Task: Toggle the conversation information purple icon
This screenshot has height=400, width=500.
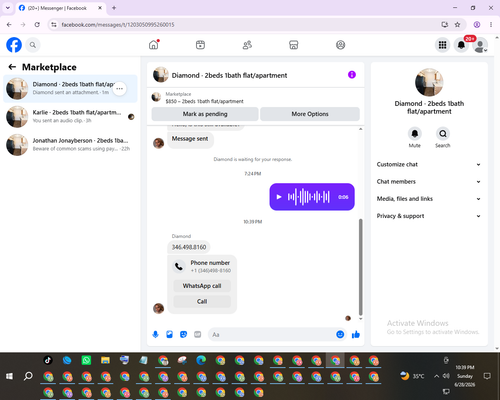Action: 352,75
